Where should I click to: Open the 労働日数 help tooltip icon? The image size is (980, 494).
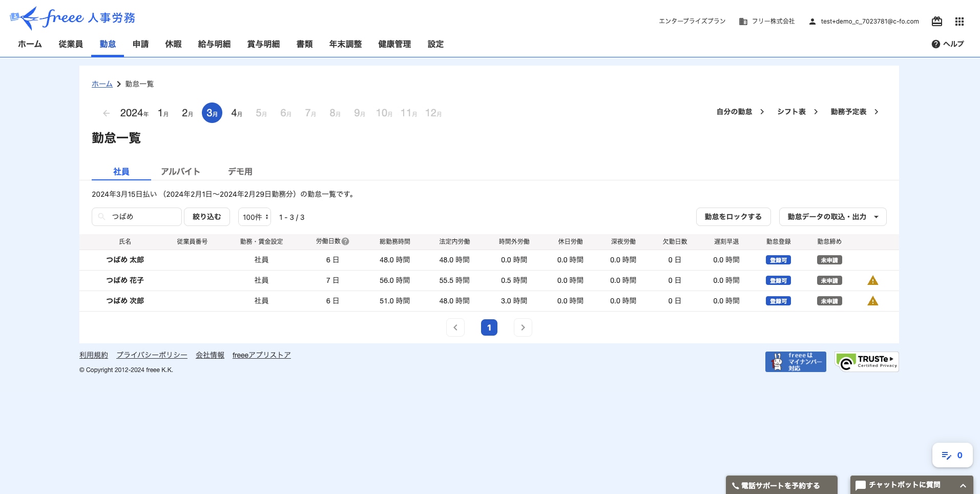pos(345,241)
